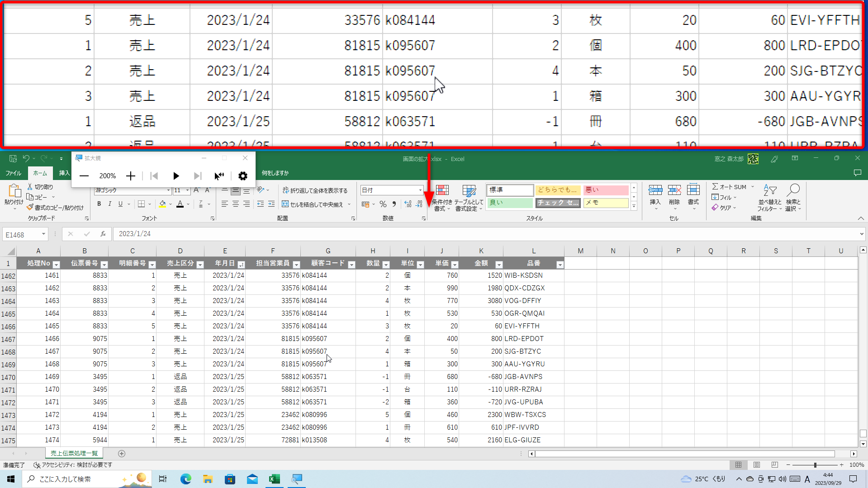Click the Magnifier zoom out minus button

coord(84,176)
